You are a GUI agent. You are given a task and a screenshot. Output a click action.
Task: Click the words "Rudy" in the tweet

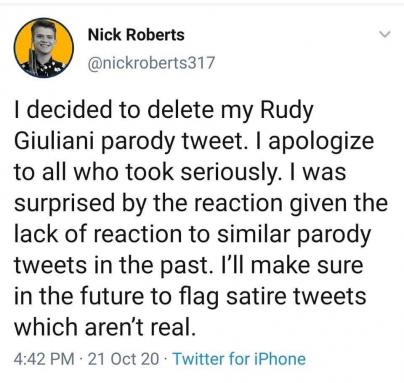click(286, 111)
